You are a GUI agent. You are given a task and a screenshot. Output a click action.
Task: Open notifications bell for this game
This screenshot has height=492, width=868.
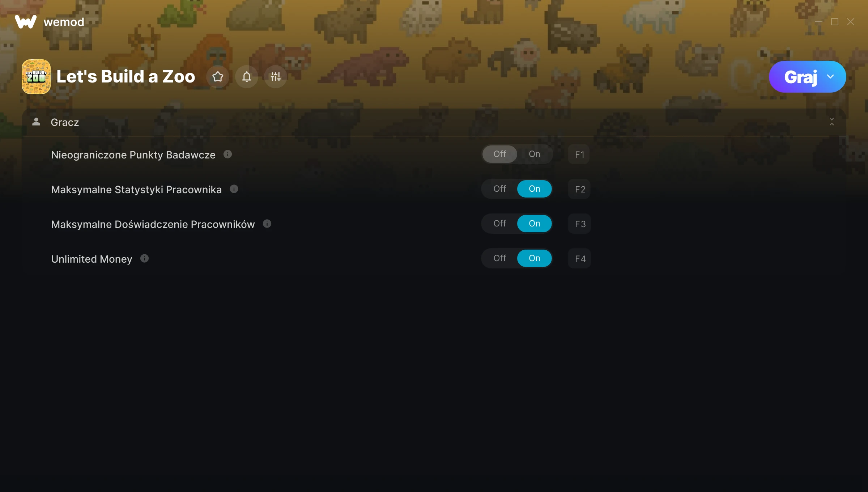[x=247, y=77]
